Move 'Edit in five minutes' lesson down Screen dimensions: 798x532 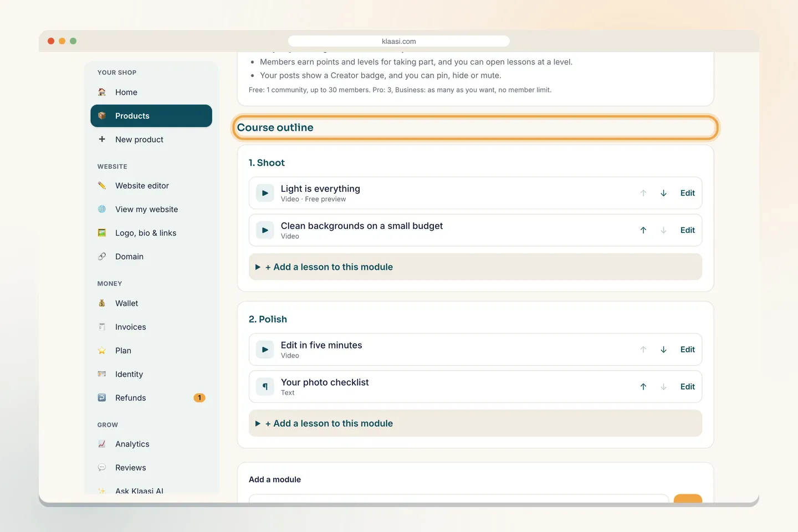(x=663, y=350)
